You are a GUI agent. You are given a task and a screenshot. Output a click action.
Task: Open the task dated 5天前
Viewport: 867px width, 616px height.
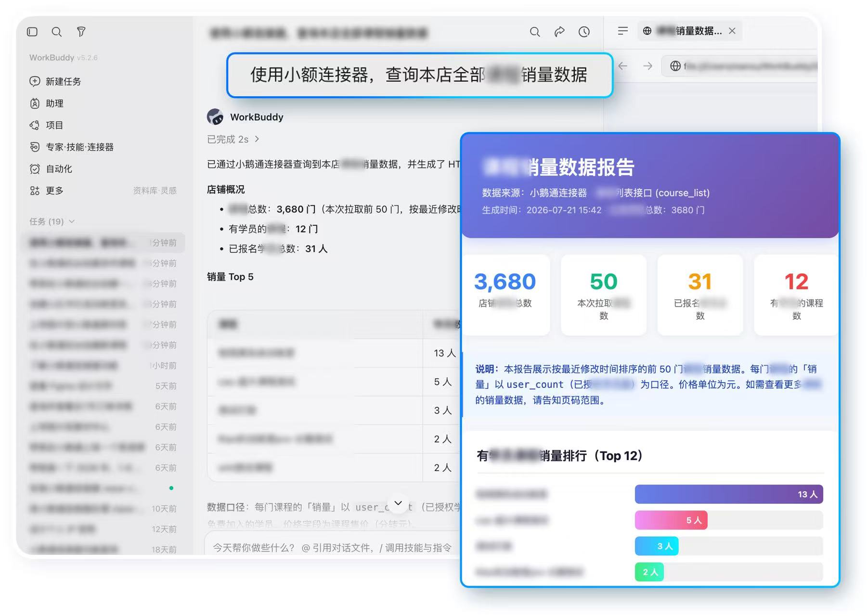point(104,386)
